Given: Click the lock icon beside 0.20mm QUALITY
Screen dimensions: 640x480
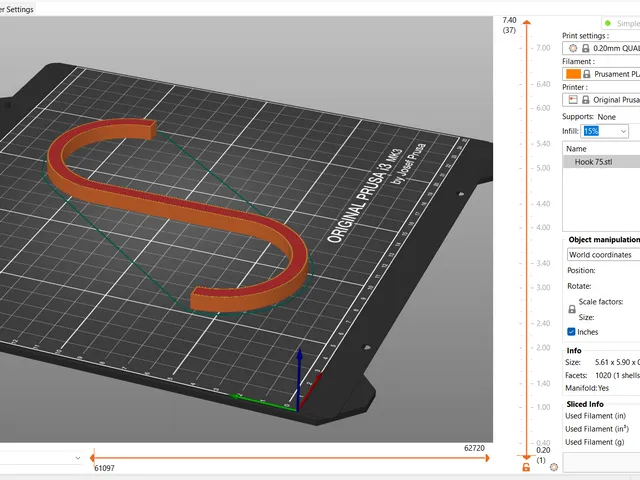Looking at the screenshot, I should [x=585, y=48].
